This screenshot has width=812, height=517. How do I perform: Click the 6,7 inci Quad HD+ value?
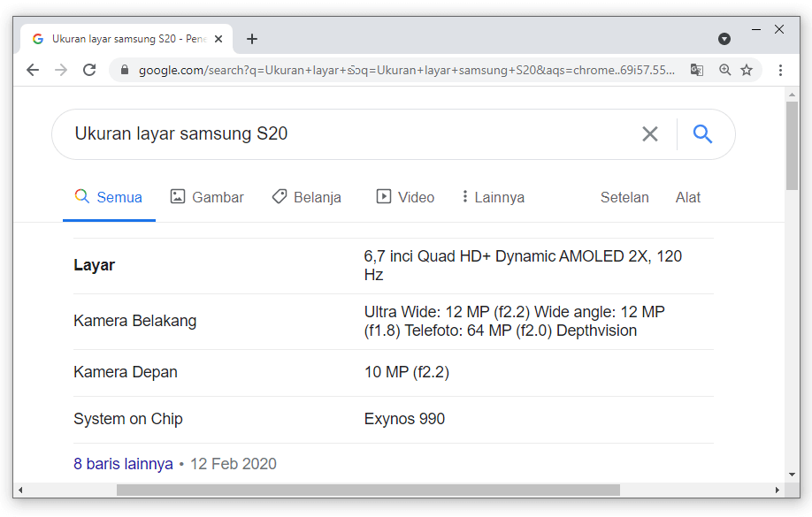(x=523, y=265)
